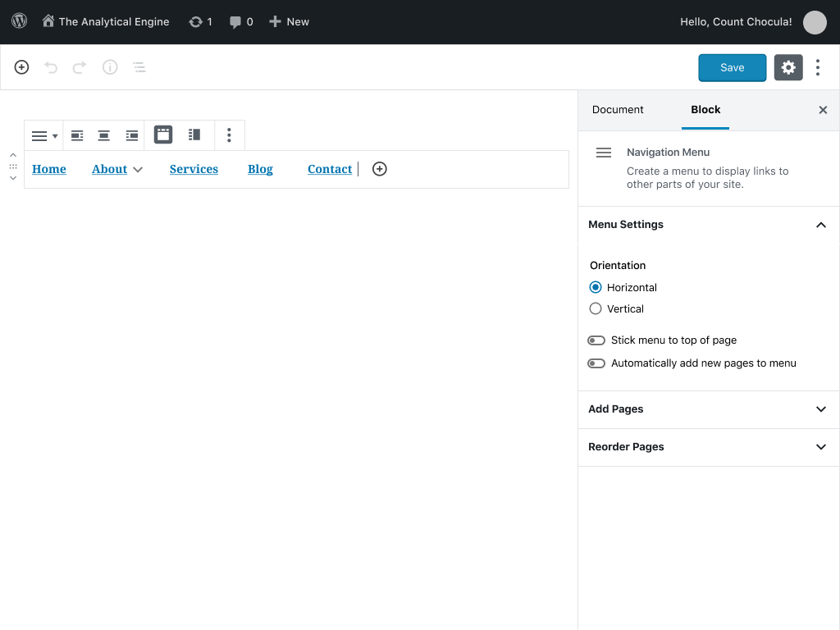Collapse the Menu Settings section
The height and width of the screenshot is (630, 840).
(x=820, y=225)
